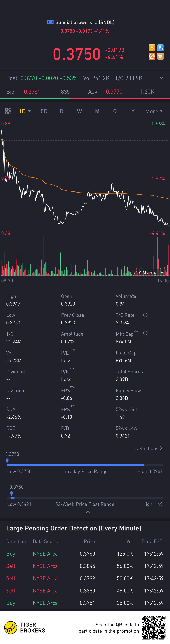Viewport: 170px width, 644px height.
Task: Tap the Sundial Growers (SNDL) title
Action: [85, 22]
